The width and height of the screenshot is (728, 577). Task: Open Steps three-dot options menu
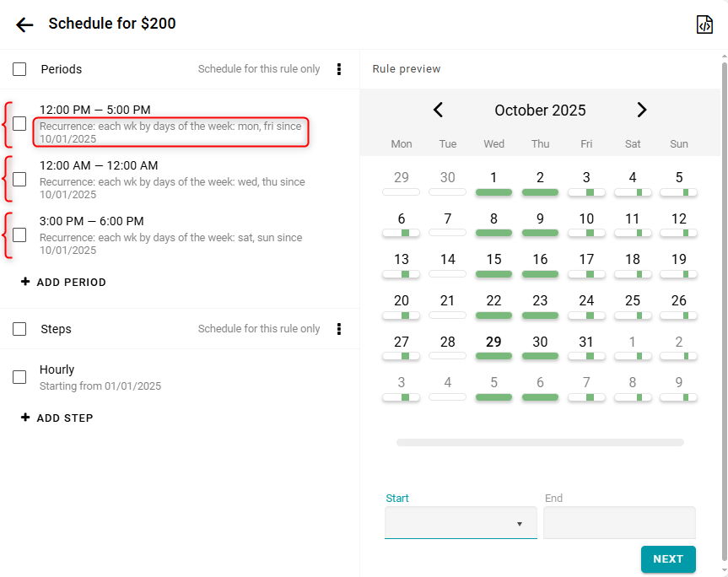click(339, 329)
